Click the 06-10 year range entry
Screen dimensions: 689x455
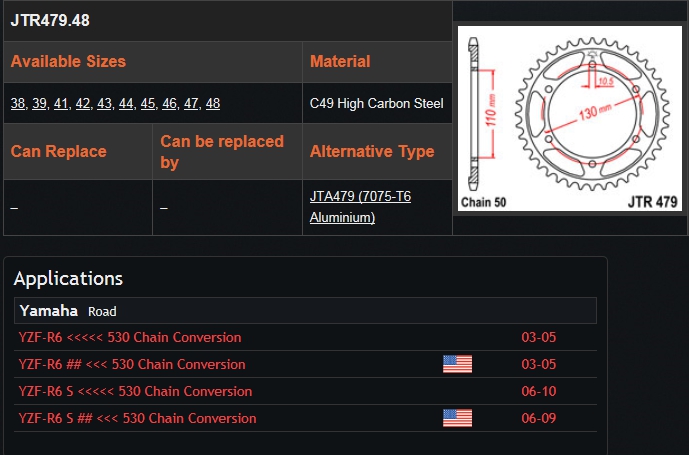click(x=539, y=391)
